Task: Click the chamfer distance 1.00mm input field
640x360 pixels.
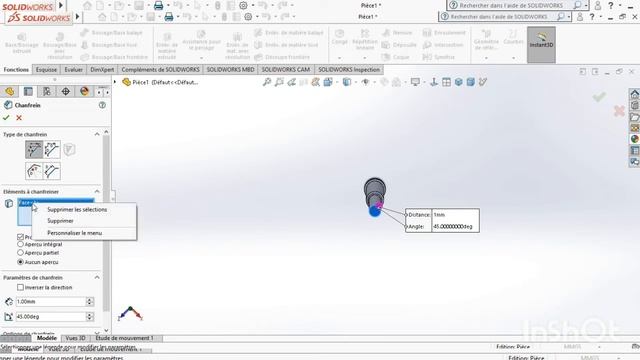Action: pyautogui.click(x=50, y=302)
